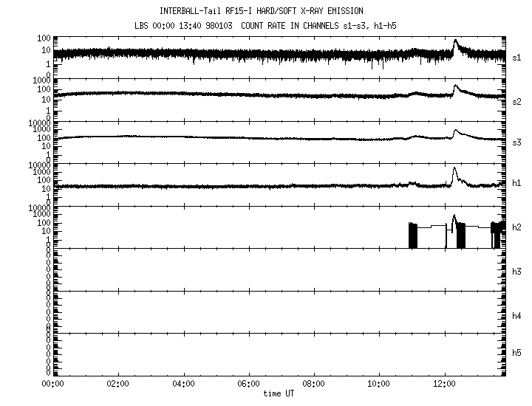The height and width of the screenshot is (406, 532).
Task: Select the h3 channel label
Action: (516, 272)
